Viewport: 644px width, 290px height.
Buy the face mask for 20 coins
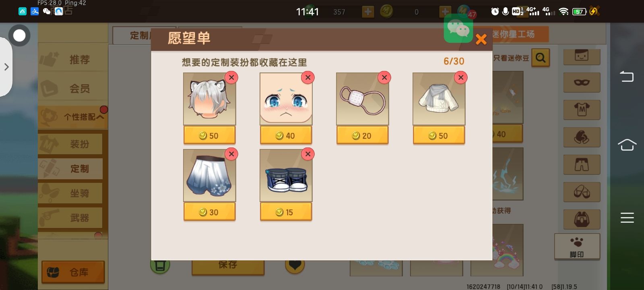click(x=362, y=135)
